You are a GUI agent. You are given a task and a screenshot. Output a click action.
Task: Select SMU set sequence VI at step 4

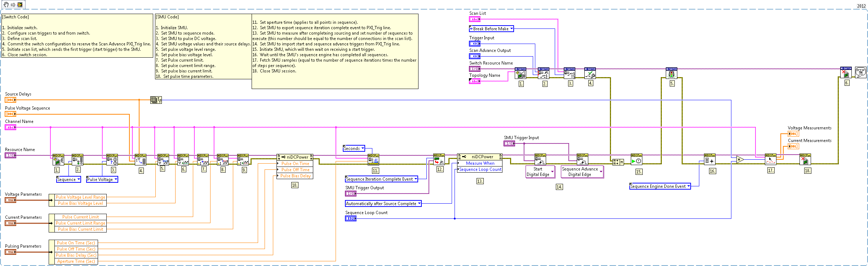coord(141,160)
